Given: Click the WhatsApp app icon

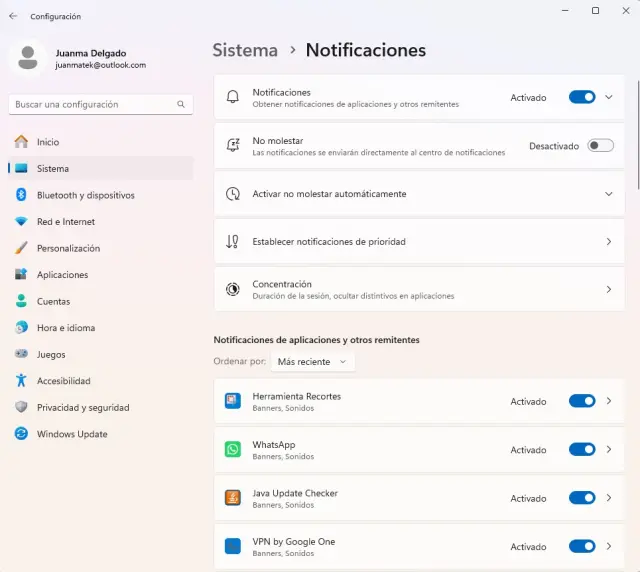Looking at the screenshot, I should [x=233, y=450].
